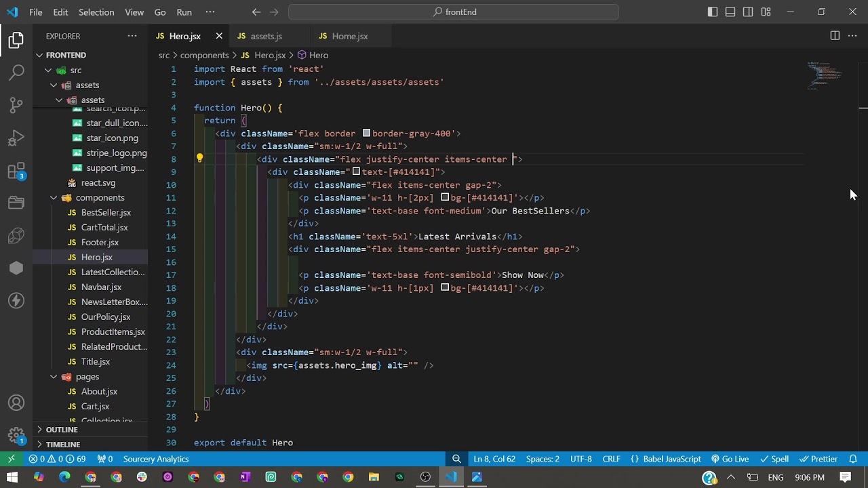
Task: Open notifications bell in status bar
Action: click(x=853, y=459)
